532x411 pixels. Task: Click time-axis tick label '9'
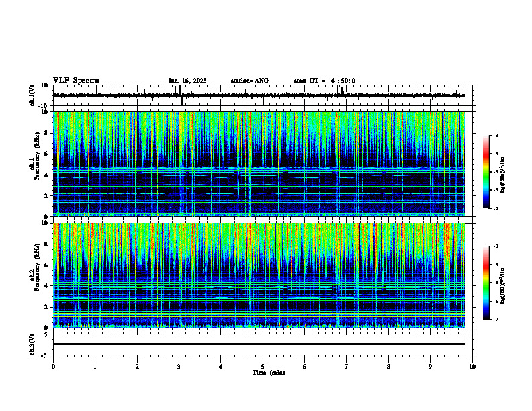(430, 367)
